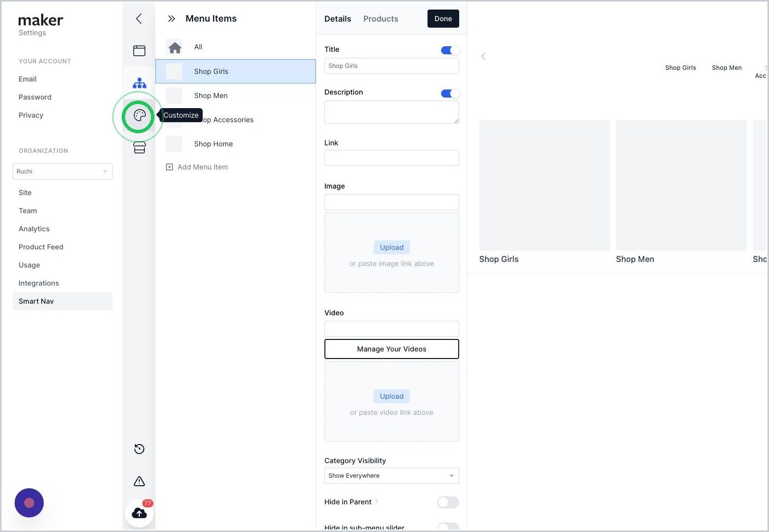This screenshot has width=769, height=532.
Task: Open the Customize palette icon
Action: click(x=139, y=116)
